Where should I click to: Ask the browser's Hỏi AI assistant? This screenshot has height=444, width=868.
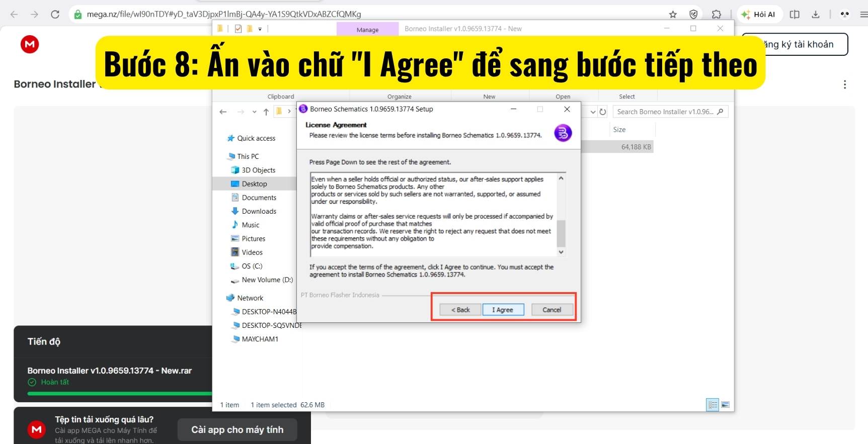759,14
